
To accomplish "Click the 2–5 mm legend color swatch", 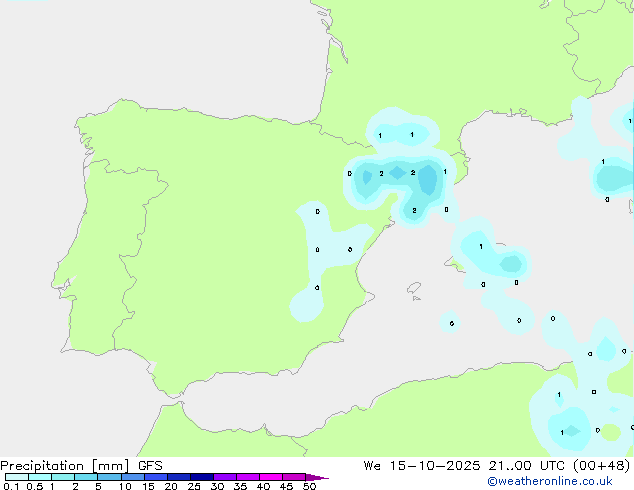I will tap(87, 477).
